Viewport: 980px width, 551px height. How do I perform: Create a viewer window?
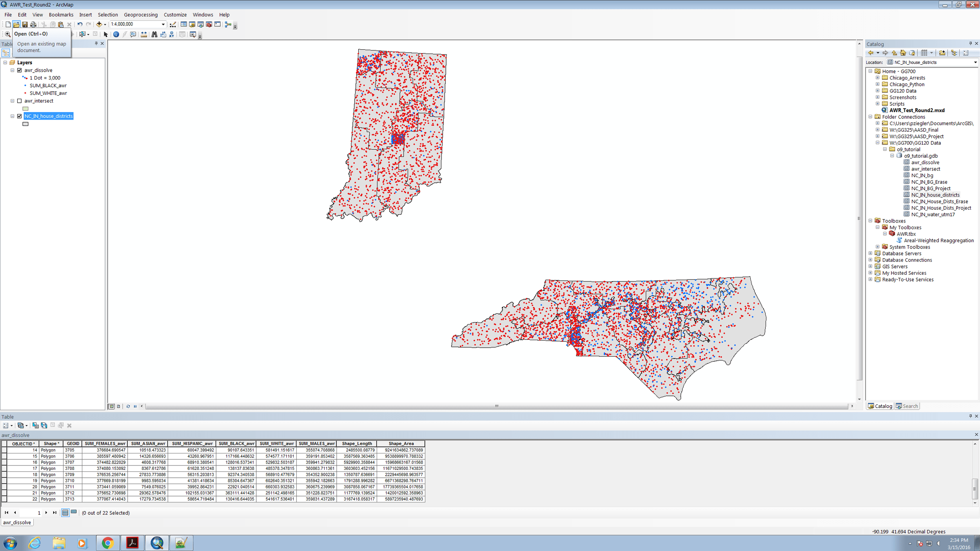[192, 34]
